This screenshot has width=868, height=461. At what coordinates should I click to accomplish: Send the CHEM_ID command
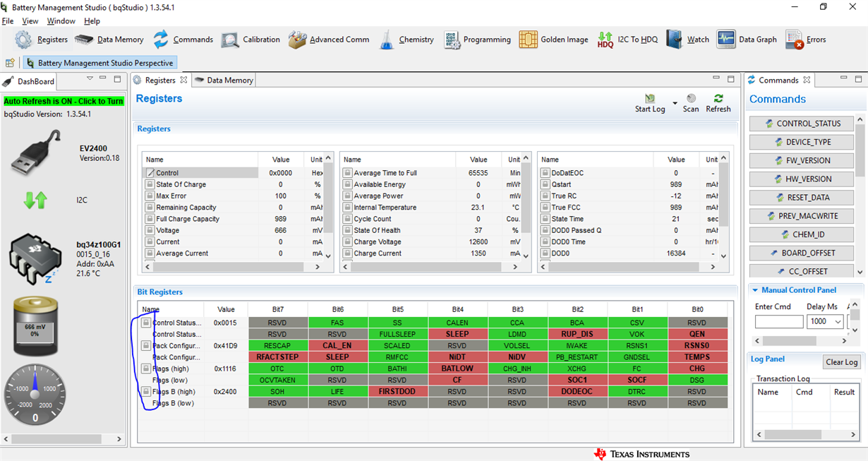pos(801,234)
